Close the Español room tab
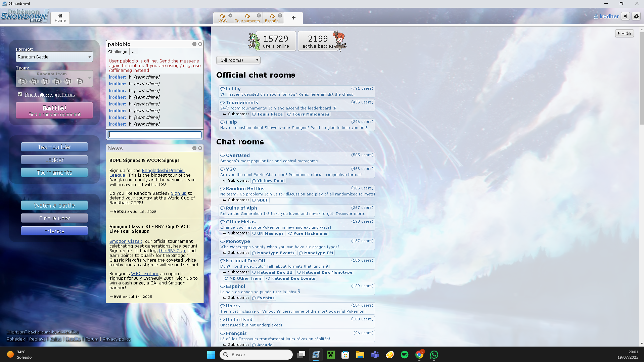The image size is (644, 362). point(280,15)
